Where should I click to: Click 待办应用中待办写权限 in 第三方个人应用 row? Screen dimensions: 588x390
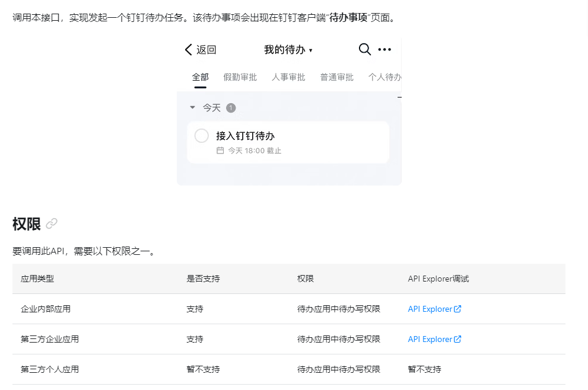coord(339,369)
